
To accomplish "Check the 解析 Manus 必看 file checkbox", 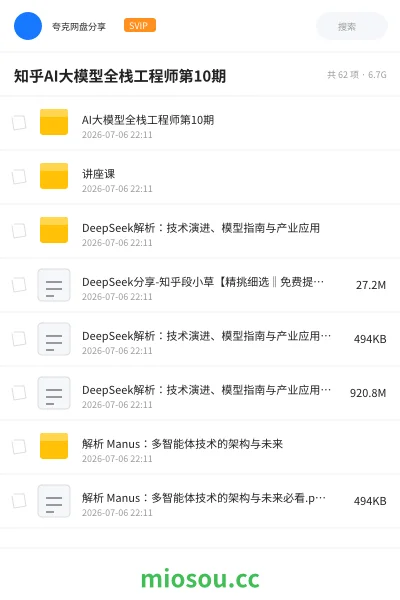I will [x=19, y=501].
